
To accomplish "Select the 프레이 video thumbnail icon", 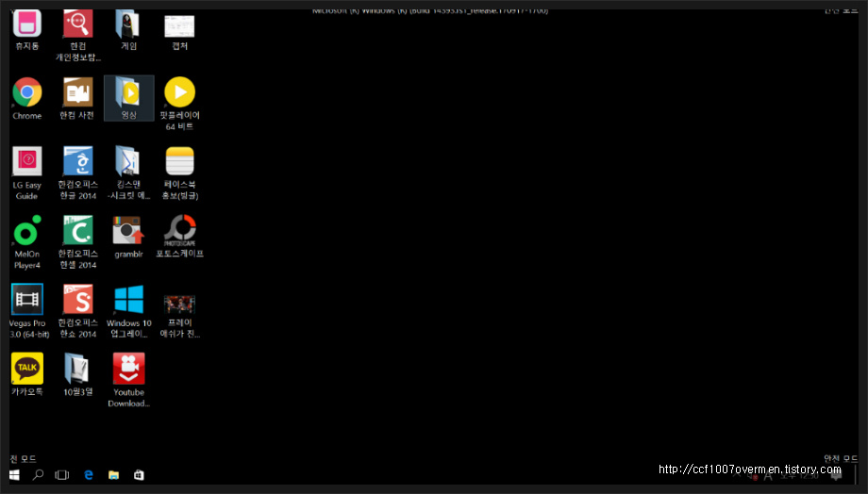I will click(x=179, y=304).
